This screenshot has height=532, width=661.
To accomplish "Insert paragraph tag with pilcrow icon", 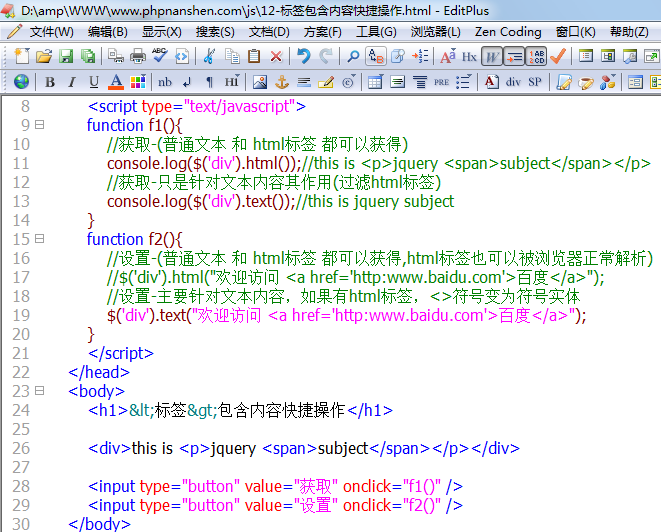I will (209, 82).
